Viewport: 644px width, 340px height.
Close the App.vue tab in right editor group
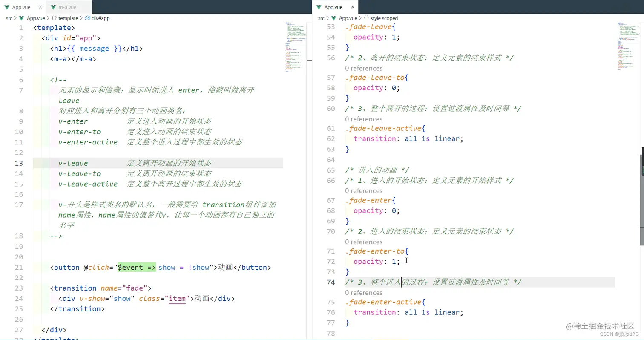(x=352, y=7)
